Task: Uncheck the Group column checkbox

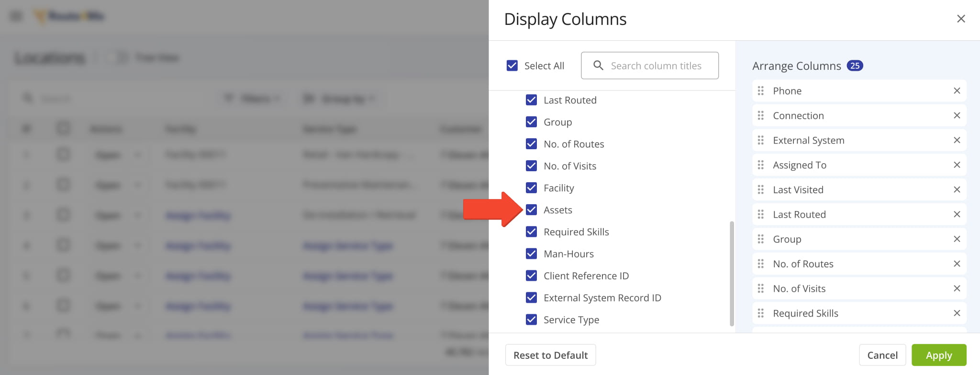Action: click(531, 122)
